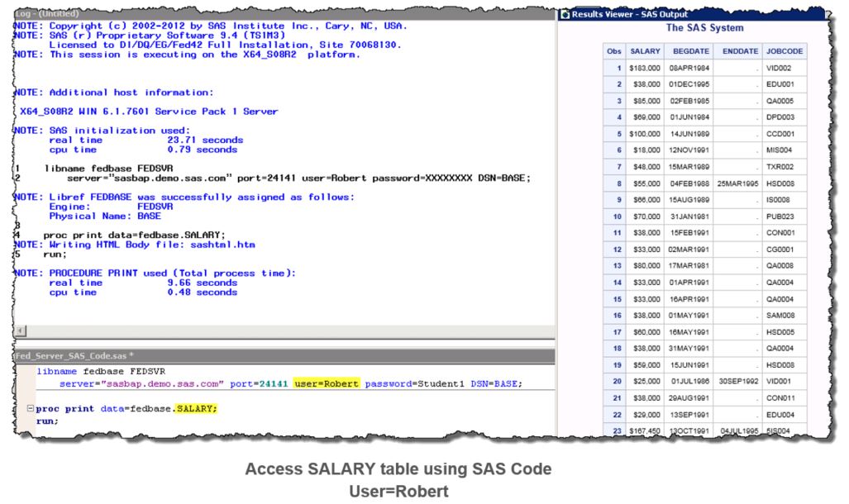
Task: Click the SALARY column header
Action: (644, 51)
